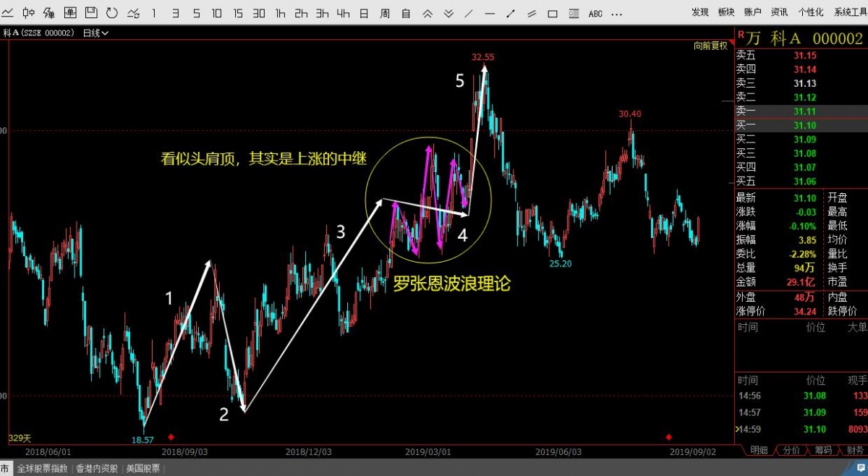The width and height of the screenshot is (868, 476).
Task: Select the daily 日 period
Action: click(x=364, y=13)
